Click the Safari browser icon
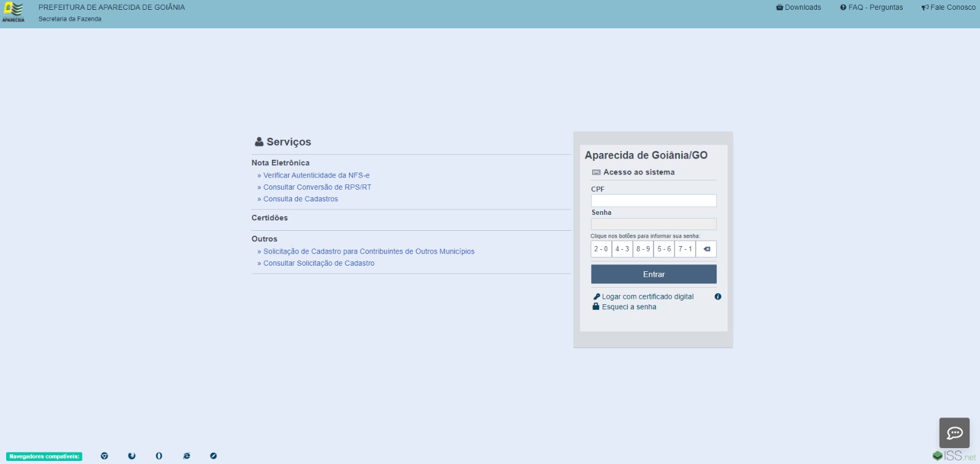980x464 pixels. (213, 456)
